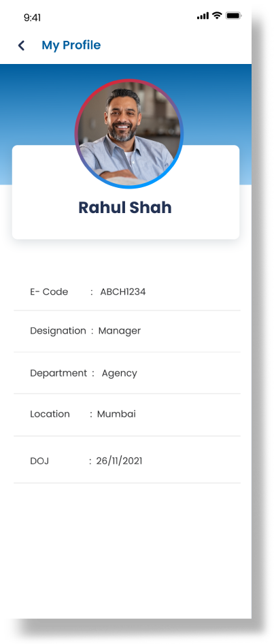Tap the cellular signal bars icon
274x644 pixels.
[203, 16]
